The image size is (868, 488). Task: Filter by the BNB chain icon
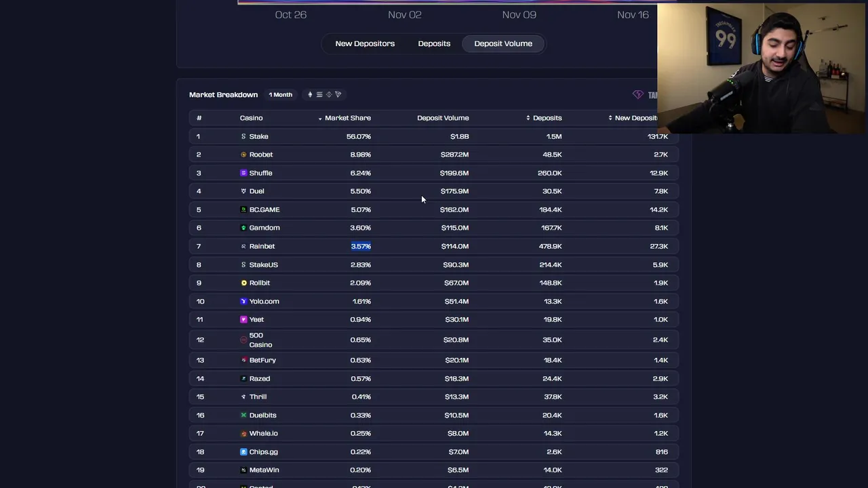[329, 95]
